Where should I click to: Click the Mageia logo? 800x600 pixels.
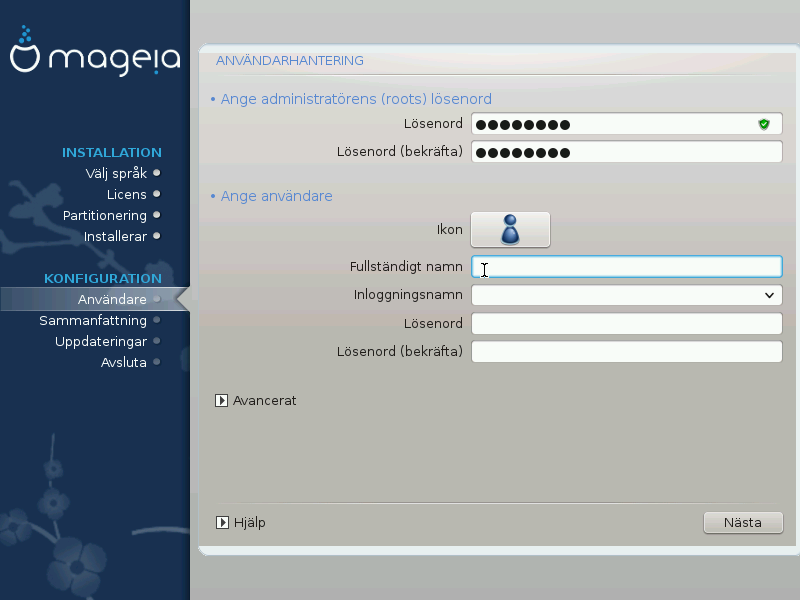95,51
